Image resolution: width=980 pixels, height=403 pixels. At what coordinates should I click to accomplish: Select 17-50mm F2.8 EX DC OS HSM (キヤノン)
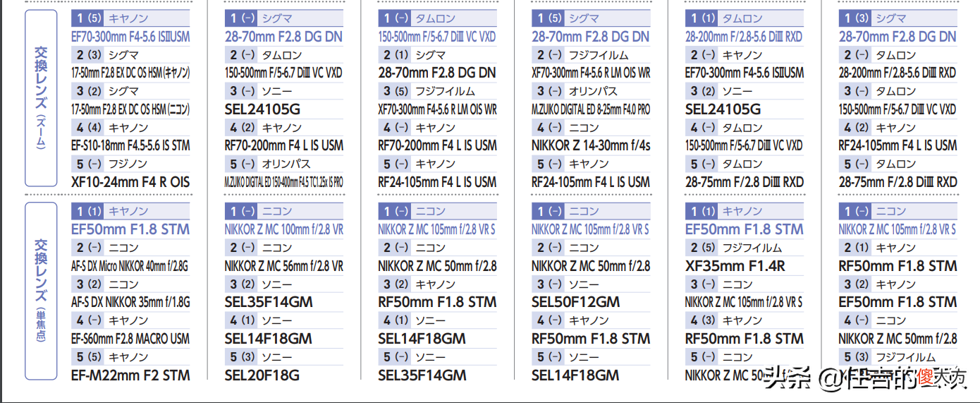(x=130, y=73)
